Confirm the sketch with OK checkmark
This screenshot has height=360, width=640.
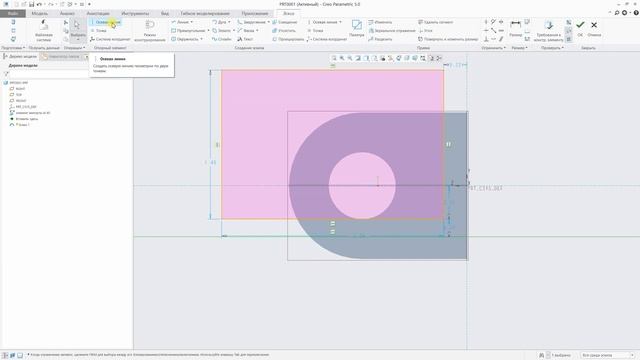tap(580, 28)
